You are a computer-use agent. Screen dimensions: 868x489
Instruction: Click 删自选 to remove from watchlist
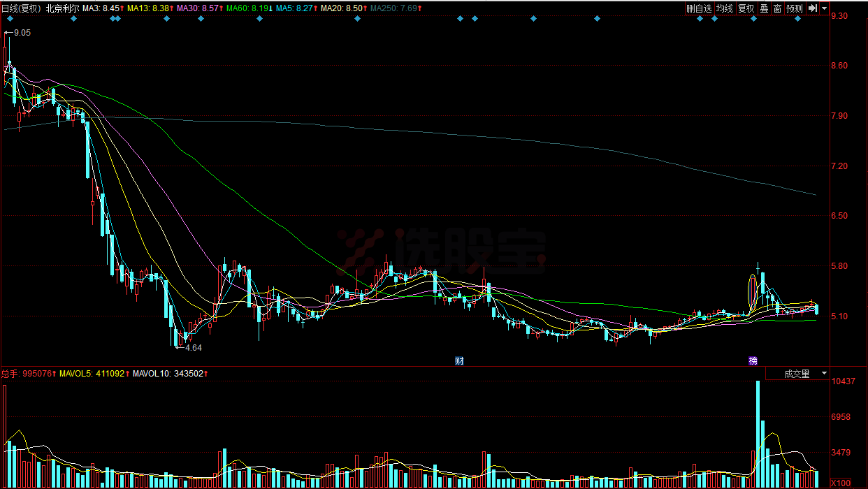click(698, 8)
